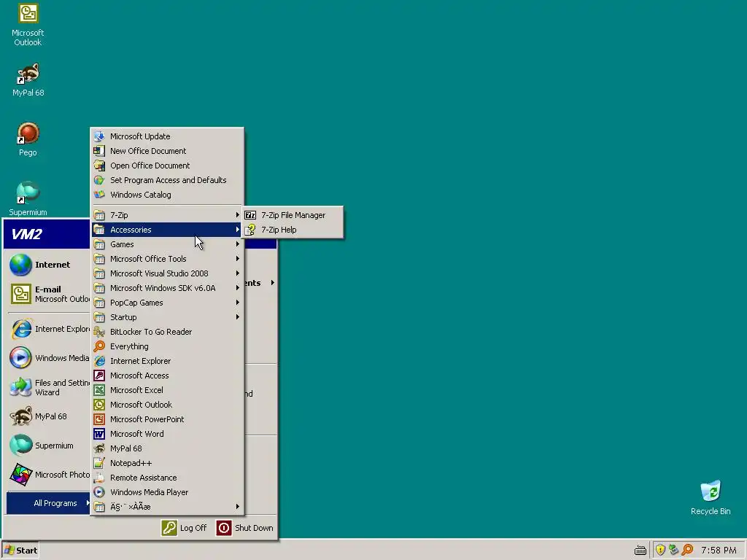
Task: Click the Set Program Access and Defaults icon
Action: 99,180
